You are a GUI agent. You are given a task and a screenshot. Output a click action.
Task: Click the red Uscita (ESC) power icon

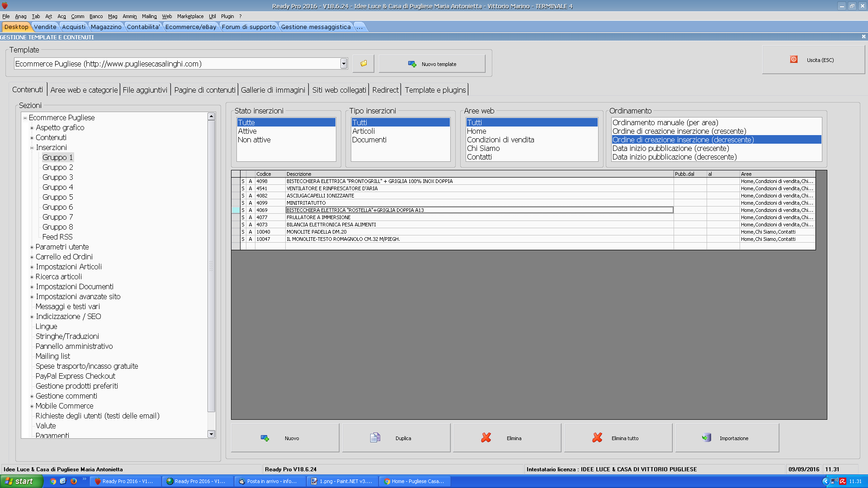click(794, 60)
